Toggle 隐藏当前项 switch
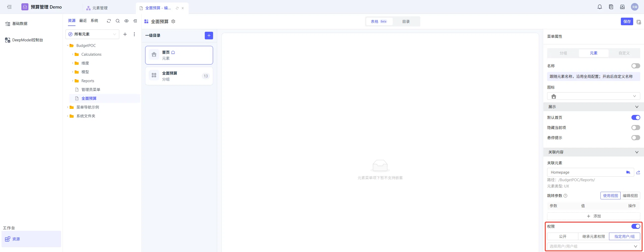Image resolution: width=644 pixels, height=252 pixels. pos(636,128)
